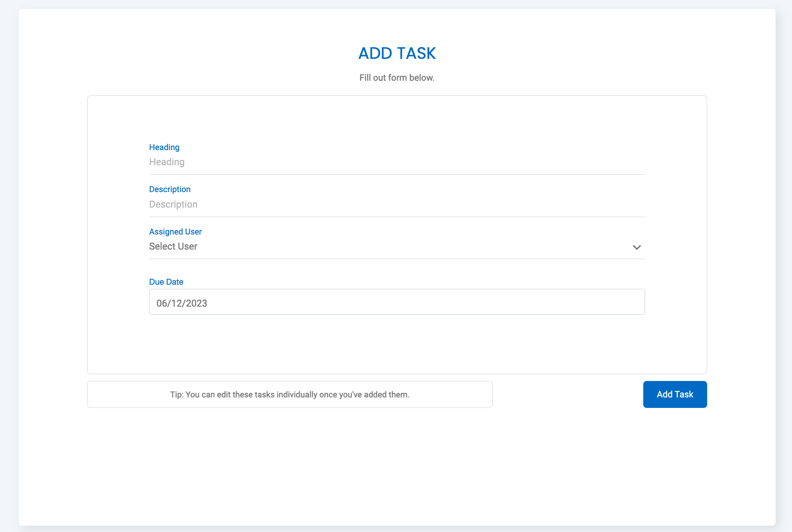Click inside the Description input field
The height and width of the screenshot is (532, 792).
coord(396,204)
